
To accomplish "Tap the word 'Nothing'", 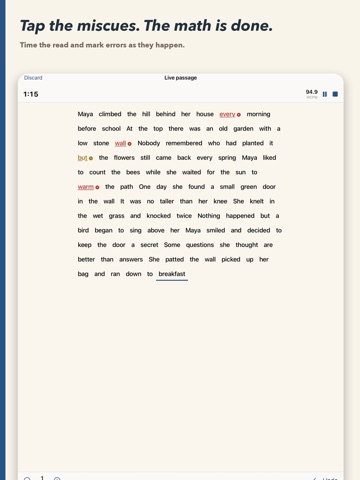I will [209, 216].
